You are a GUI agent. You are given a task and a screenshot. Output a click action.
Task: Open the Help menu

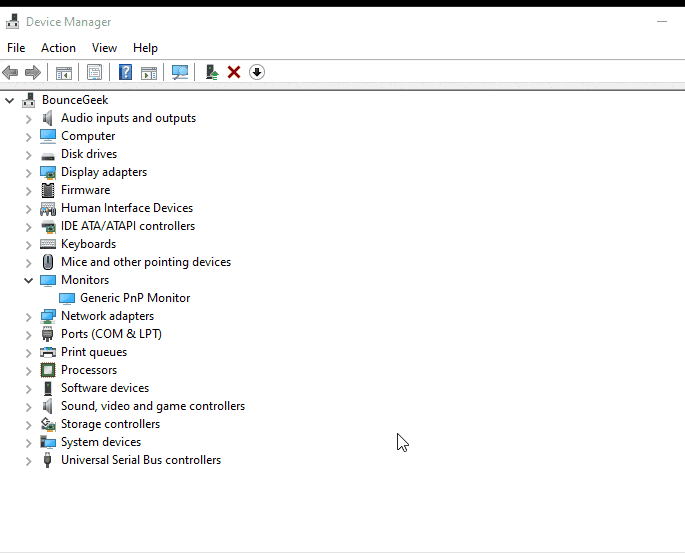click(145, 48)
